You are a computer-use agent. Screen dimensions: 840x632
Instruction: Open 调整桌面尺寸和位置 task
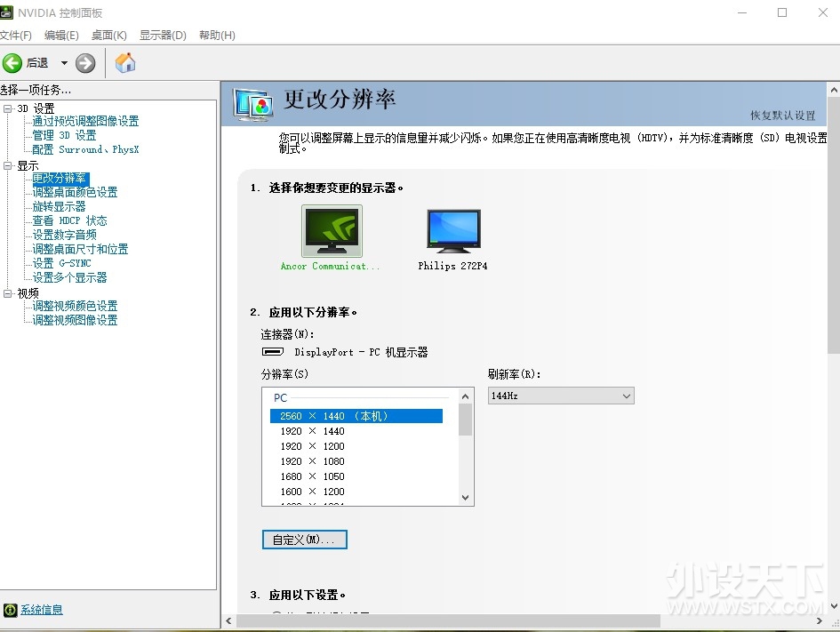pos(80,249)
